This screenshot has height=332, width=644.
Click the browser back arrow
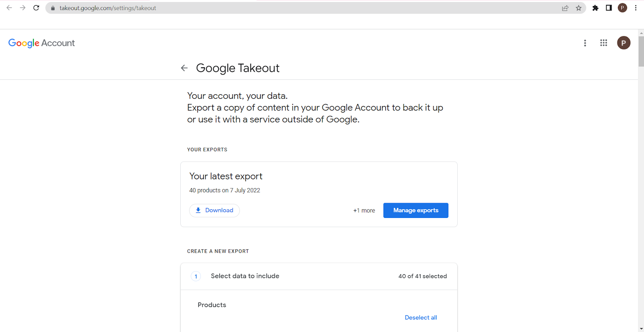[x=9, y=8]
